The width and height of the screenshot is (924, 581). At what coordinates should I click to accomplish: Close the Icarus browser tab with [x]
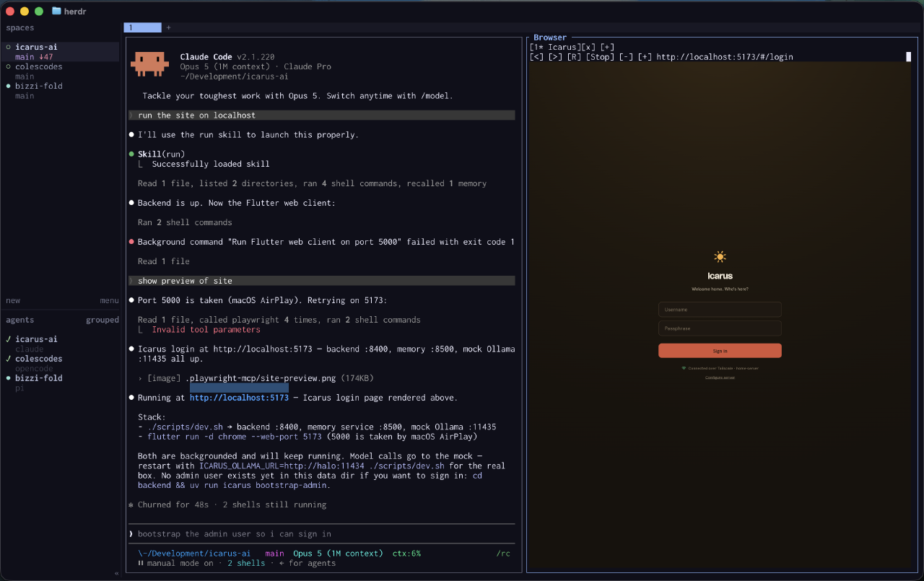[x=588, y=47]
